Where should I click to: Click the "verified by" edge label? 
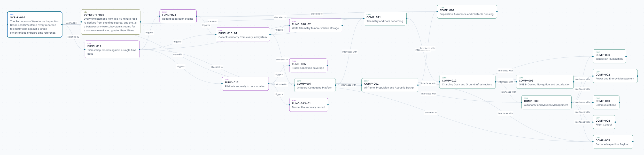pos(71,23)
